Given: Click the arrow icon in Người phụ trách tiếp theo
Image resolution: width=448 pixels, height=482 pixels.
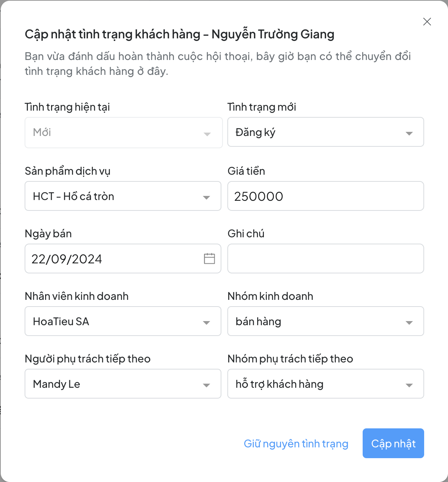Looking at the screenshot, I should coord(206,385).
